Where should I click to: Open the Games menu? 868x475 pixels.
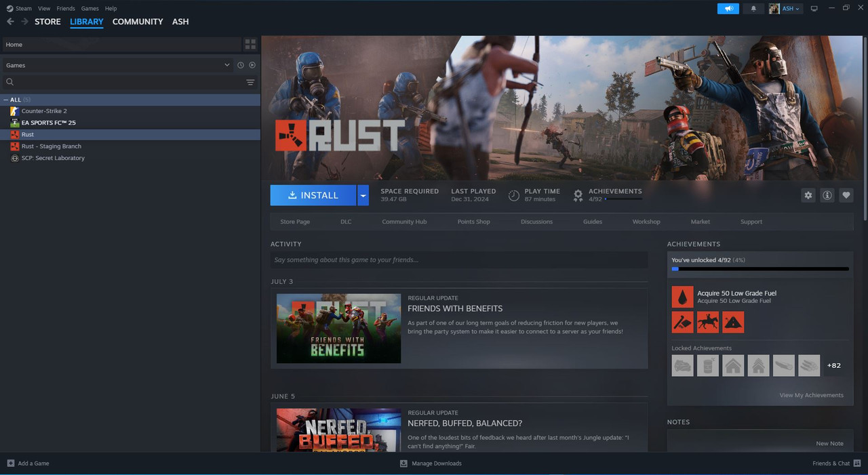tap(90, 8)
